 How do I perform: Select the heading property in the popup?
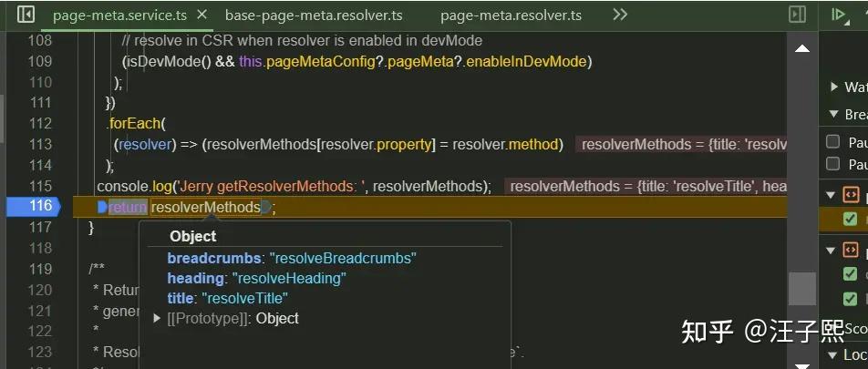click(195, 278)
